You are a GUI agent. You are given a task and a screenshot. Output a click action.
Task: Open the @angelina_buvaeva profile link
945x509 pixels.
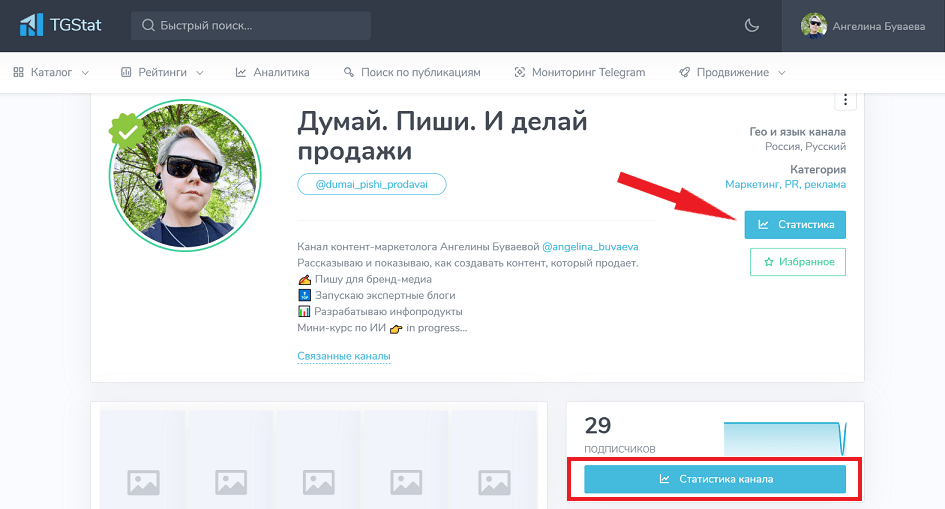coord(590,247)
